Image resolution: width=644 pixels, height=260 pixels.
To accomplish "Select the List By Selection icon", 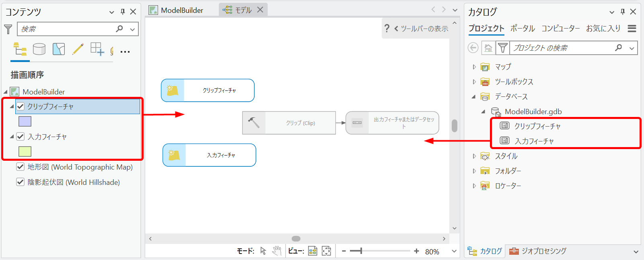I will click(59, 49).
